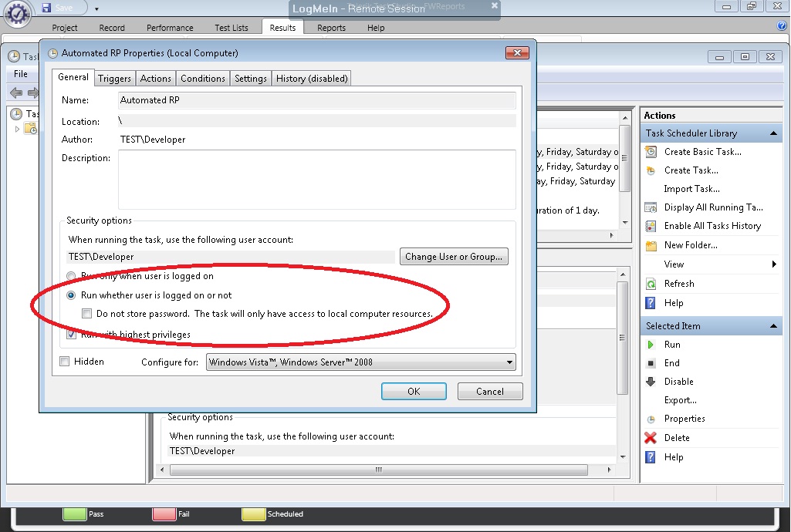Open the Configure for dropdown
Screen dimensions: 791x532
[360, 362]
